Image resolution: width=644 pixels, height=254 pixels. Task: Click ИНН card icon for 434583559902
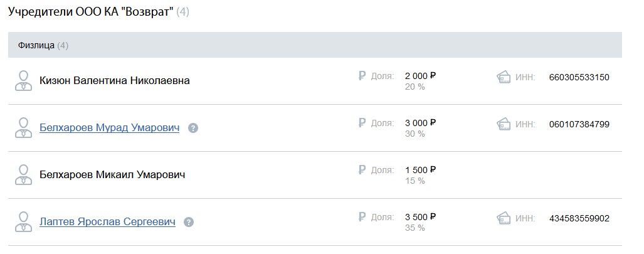(x=504, y=218)
